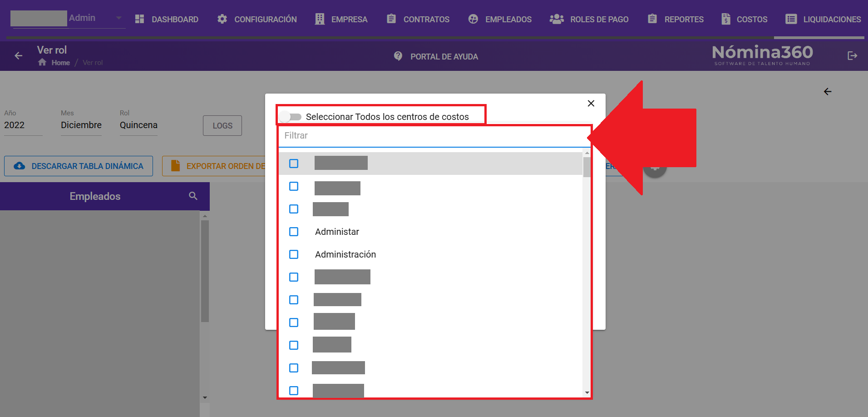
Task: Click the Nómina360 logo
Action: pos(763,55)
